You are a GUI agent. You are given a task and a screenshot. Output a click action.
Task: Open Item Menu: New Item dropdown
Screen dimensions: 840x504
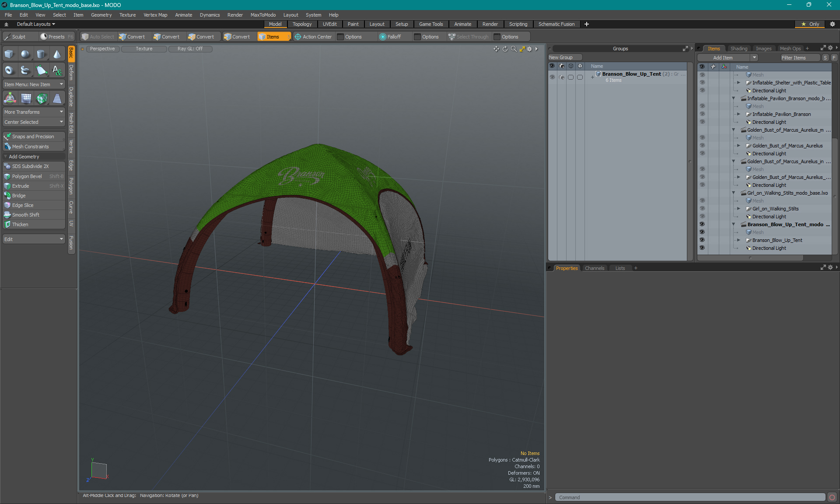(x=34, y=84)
